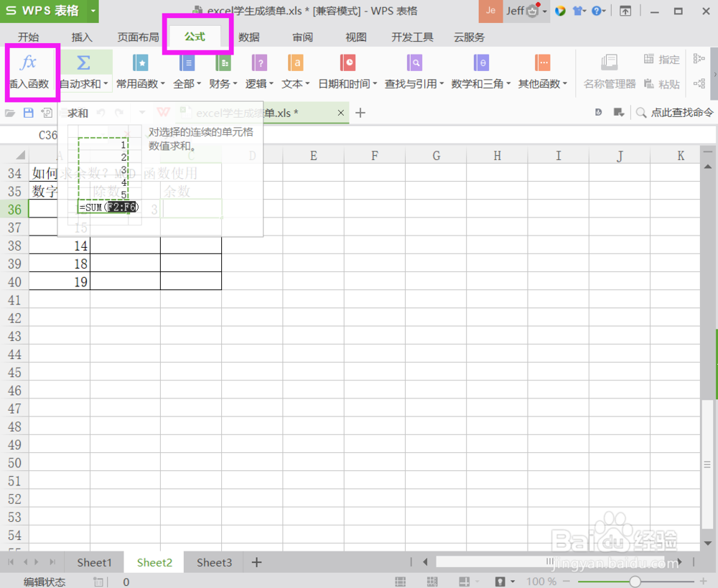The height and width of the screenshot is (588, 718).
Task: Open the 审阅 ribbon tab
Action: [x=303, y=37]
